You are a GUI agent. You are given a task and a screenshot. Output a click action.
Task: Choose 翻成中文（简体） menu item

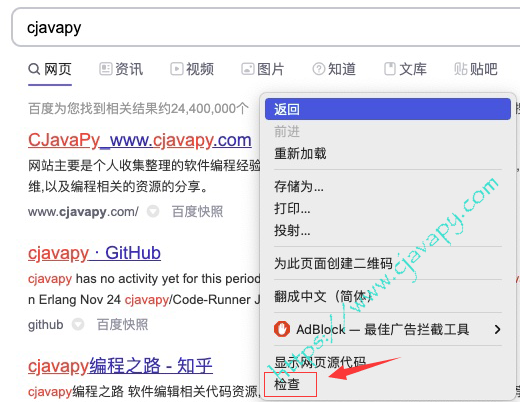tap(388, 296)
